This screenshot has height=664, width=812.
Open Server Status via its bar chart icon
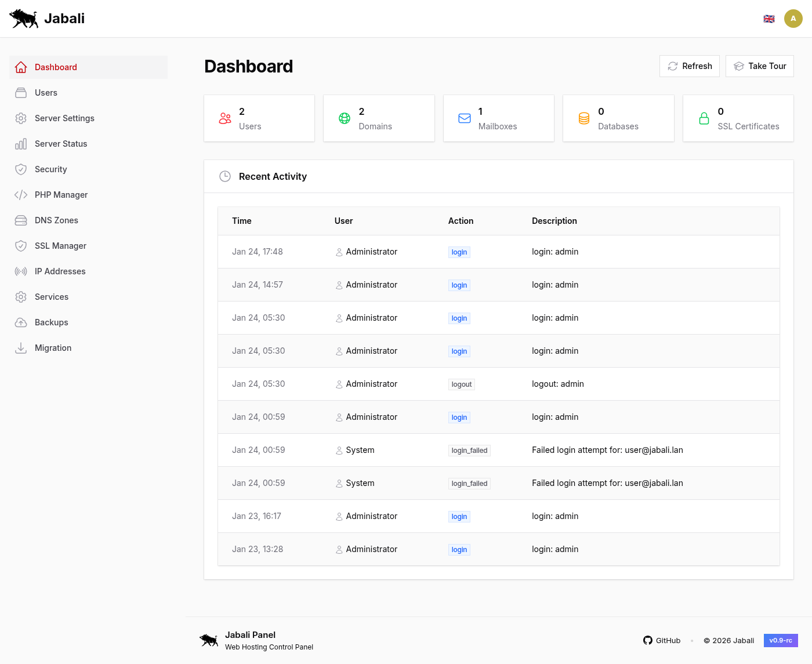[21, 144]
